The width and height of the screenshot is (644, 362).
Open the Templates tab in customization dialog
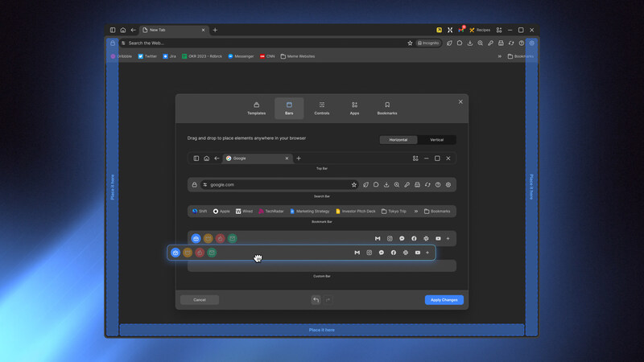(x=256, y=108)
